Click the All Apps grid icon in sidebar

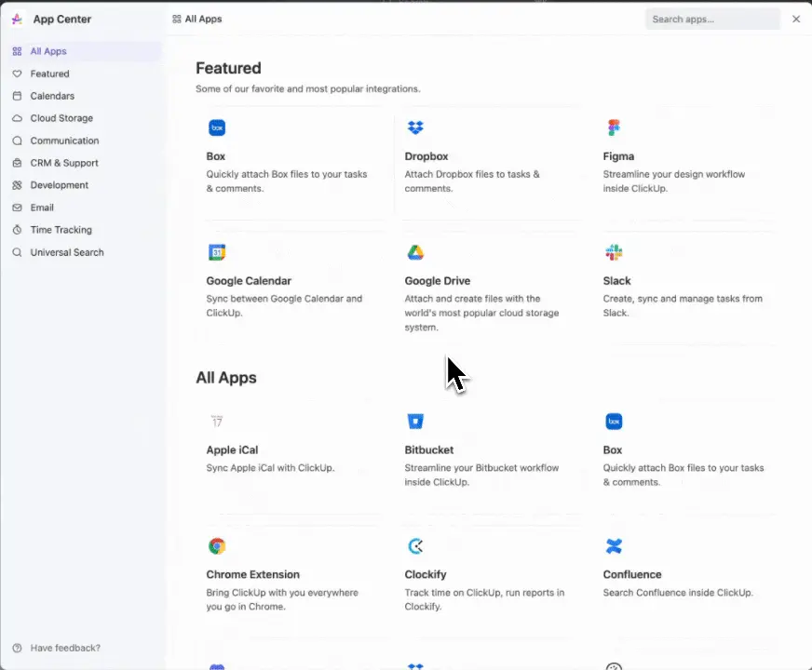point(17,51)
